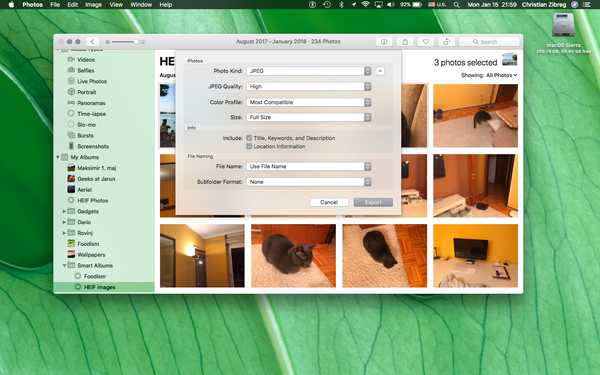Select the HEIF Images smart album
This screenshot has height=375, width=600.
tap(99, 287)
